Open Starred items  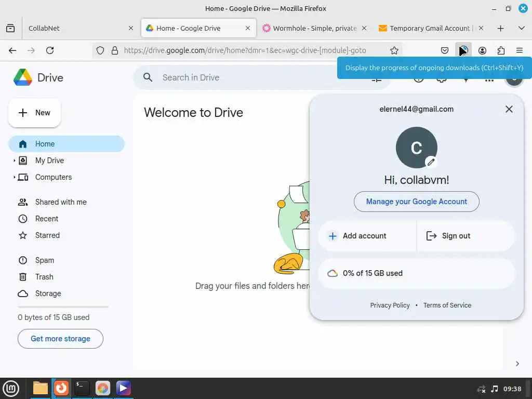pyautogui.click(x=47, y=235)
